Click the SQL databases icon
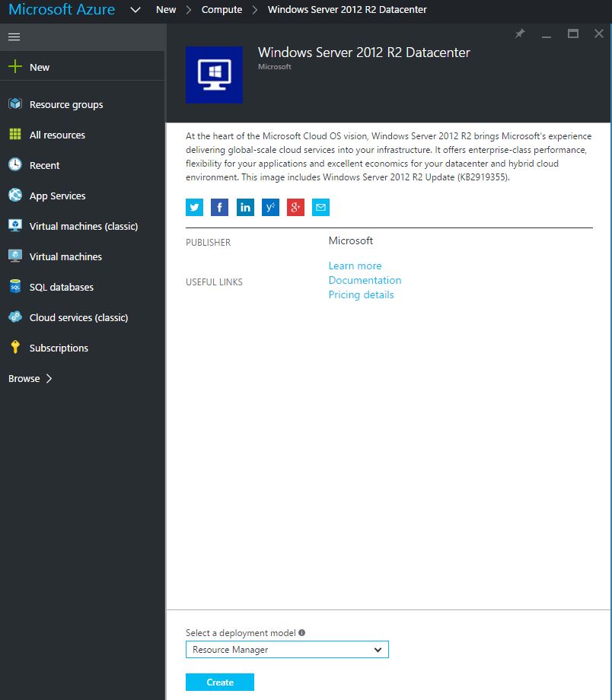Image resolution: width=612 pixels, height=700 pixels. [x=15, y=286]
